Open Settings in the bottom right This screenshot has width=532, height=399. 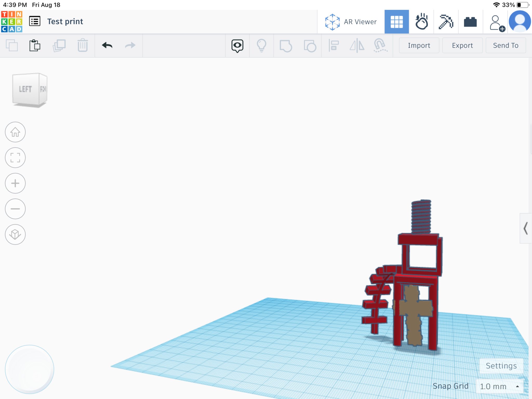coord(501,366)
